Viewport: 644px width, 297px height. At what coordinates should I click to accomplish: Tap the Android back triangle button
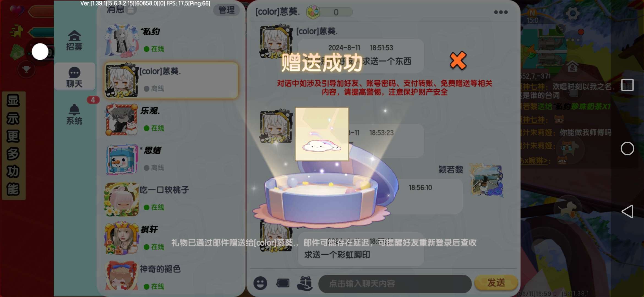click(x=627, y=211)
